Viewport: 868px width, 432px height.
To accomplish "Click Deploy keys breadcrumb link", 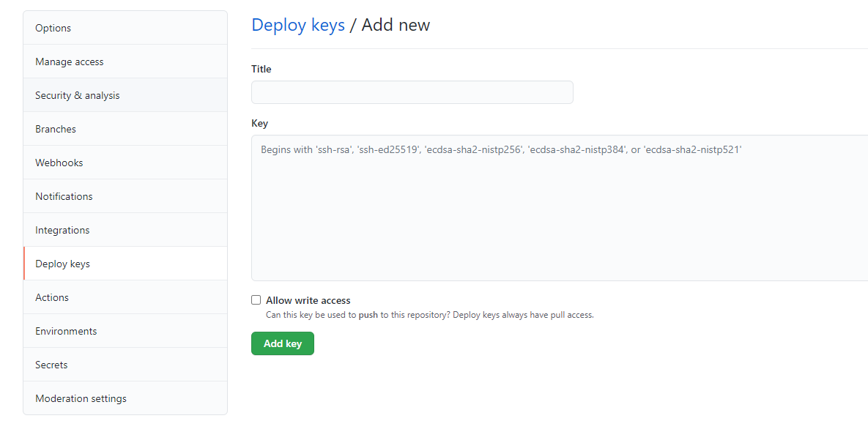I will click(298, 25).
